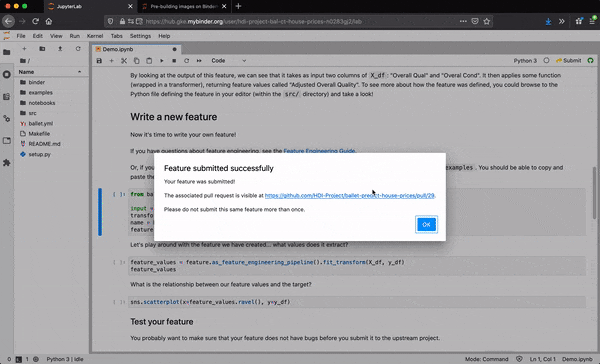Reload the page in browser
600x364 pixels.
pyautogui.click(x=36, y=21)
